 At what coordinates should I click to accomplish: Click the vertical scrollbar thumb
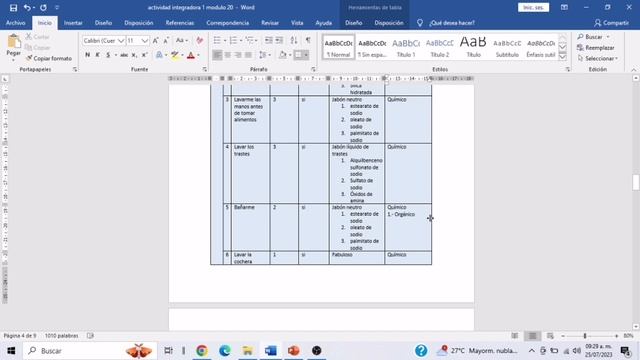(x=636, y=182)
